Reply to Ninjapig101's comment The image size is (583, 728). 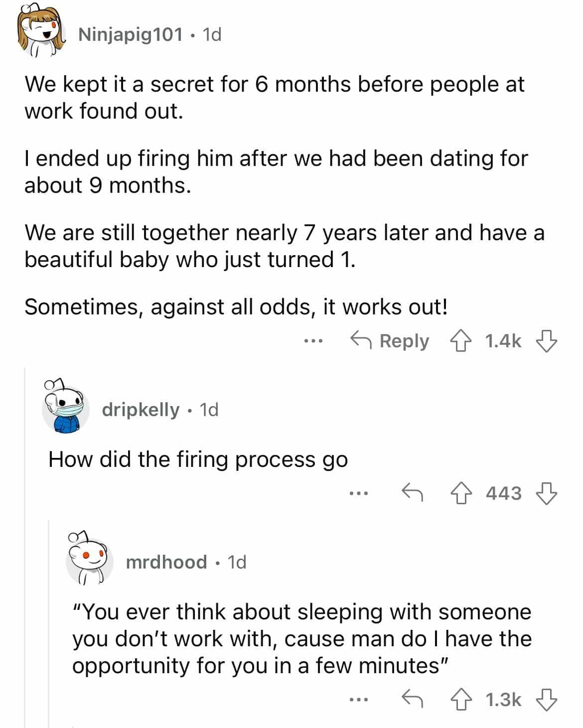(x=390, y=341)
